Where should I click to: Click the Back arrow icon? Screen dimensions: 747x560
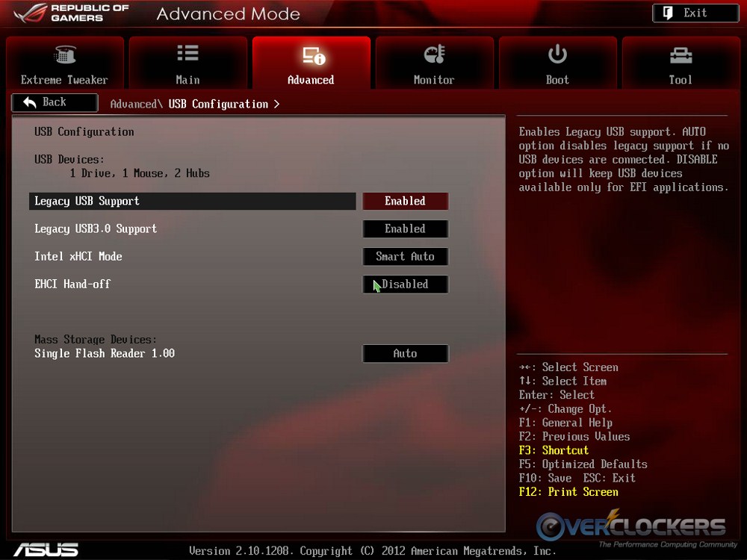pos(31,102)
